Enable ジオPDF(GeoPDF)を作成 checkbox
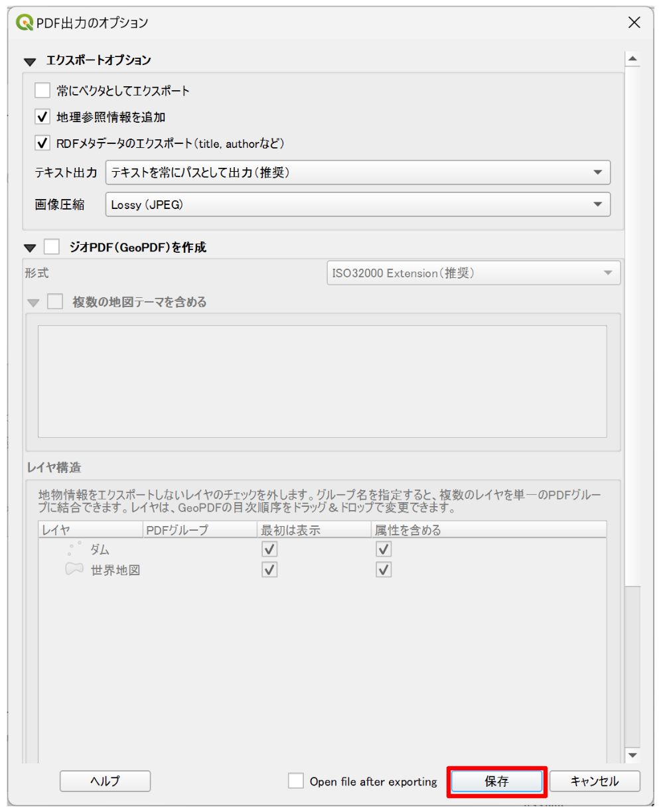661x812 pixels. click(52, 247)
